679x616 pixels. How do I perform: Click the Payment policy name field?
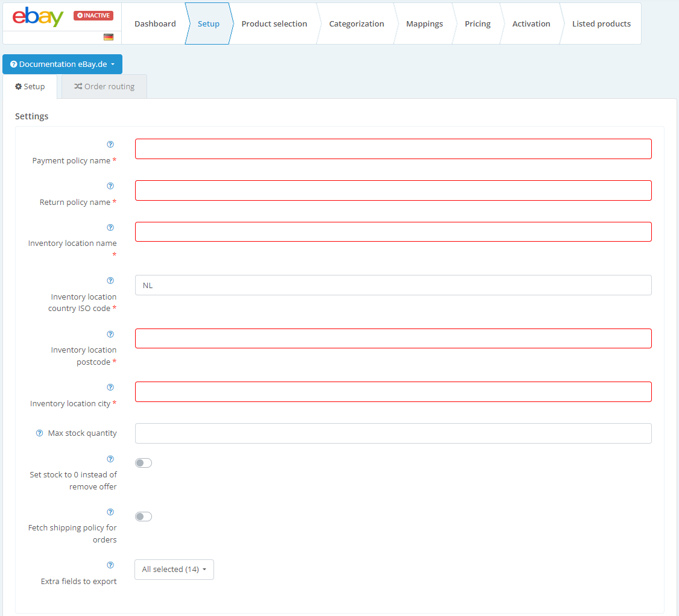click(x=393, y=149)
